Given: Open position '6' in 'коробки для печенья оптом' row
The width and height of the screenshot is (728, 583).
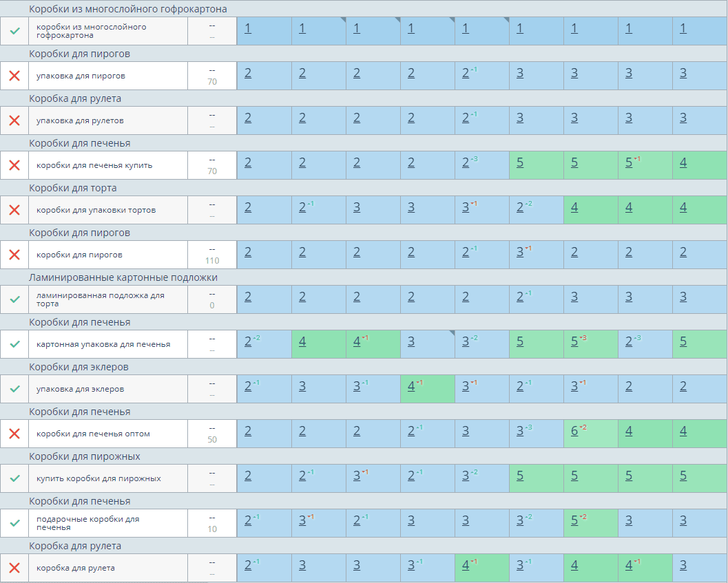Looking at the screenshot, I should coord(574,431).
